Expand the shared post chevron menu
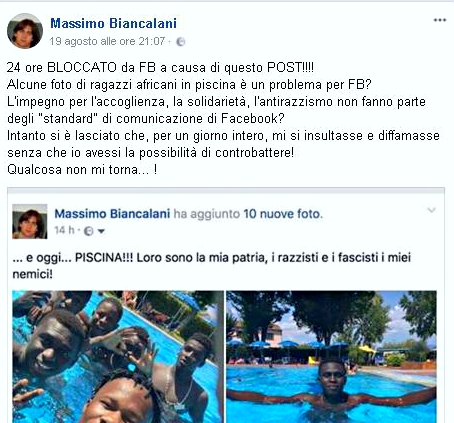Screen dimensions: 454x423 pos(431,210)
